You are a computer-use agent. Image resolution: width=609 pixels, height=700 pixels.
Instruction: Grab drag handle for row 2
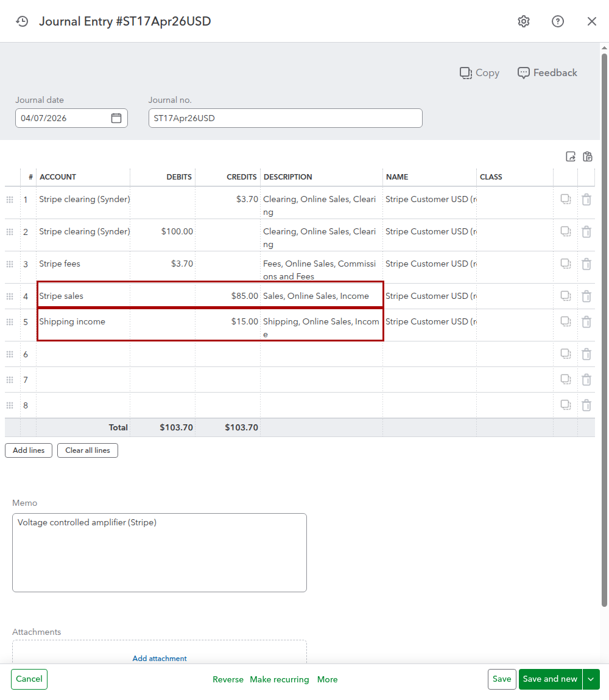coord(10,232)
